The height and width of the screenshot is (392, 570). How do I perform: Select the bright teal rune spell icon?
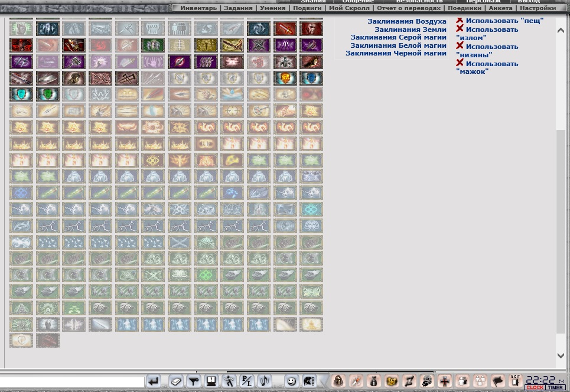tap(311, 209)
